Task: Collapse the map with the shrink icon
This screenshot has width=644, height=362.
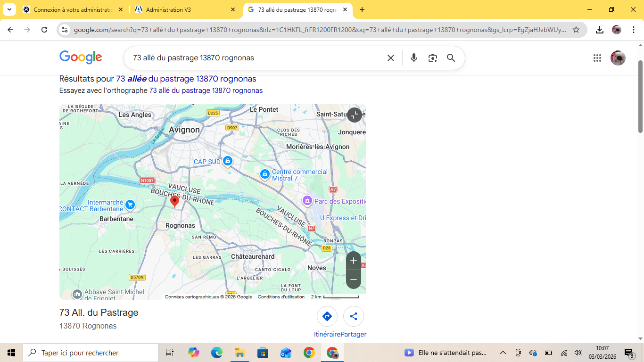Action: click(x=355, y=115)
